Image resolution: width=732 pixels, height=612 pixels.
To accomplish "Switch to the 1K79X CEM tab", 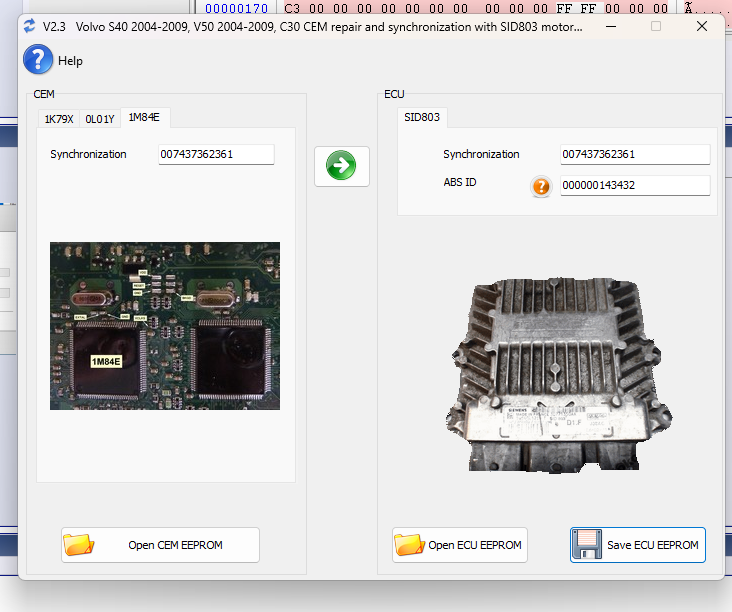I will pyautogui.click(x=59, y=119).
